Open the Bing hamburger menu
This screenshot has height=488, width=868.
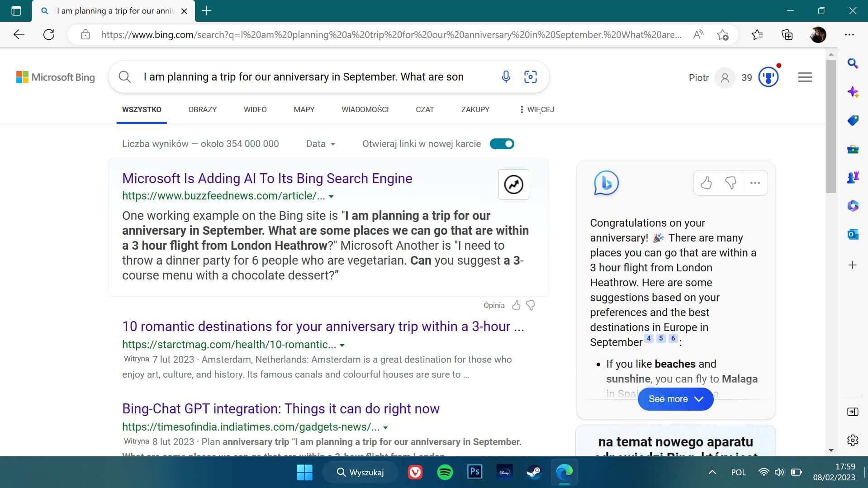(805, 77)
